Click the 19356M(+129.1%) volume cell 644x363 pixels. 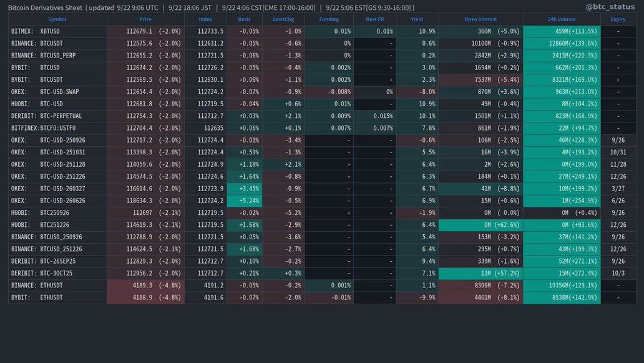tap(562, 286)
